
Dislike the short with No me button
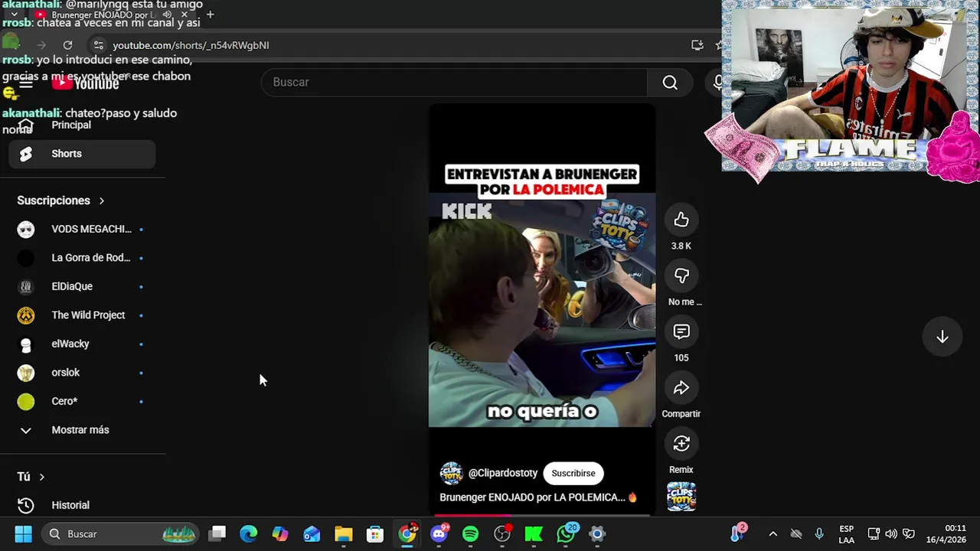pos(681,276)
